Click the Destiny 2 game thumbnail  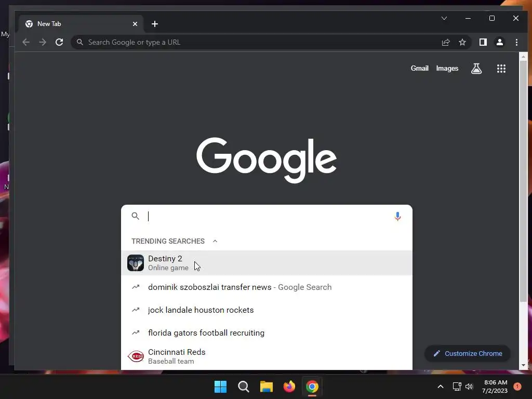point(136,263)
